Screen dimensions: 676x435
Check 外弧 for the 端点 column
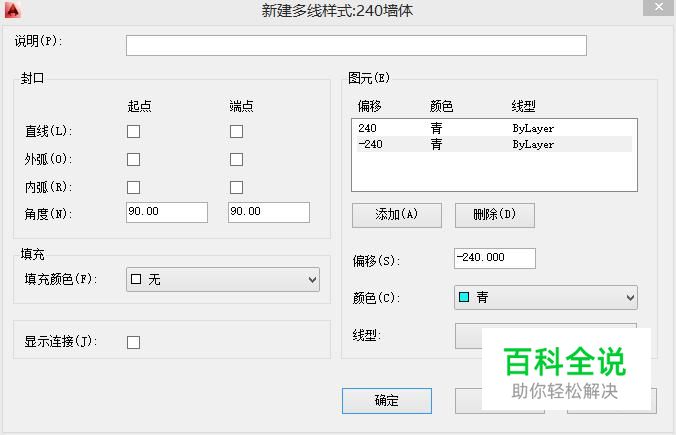point(236,159)
